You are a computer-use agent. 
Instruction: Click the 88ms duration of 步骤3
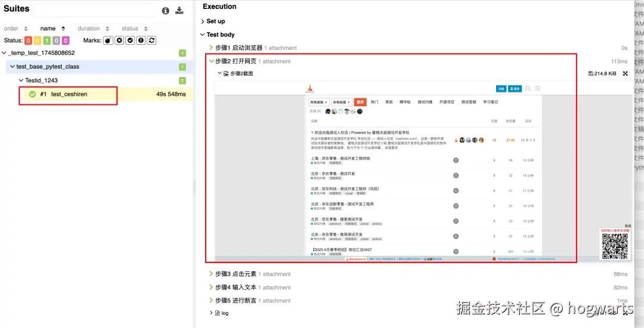(x=621, y=274)
